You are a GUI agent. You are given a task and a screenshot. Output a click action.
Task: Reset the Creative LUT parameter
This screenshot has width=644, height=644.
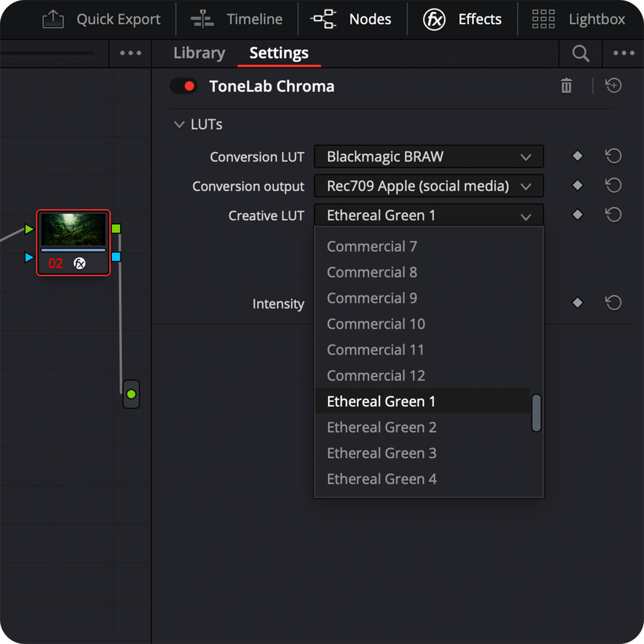click(613, 215)
